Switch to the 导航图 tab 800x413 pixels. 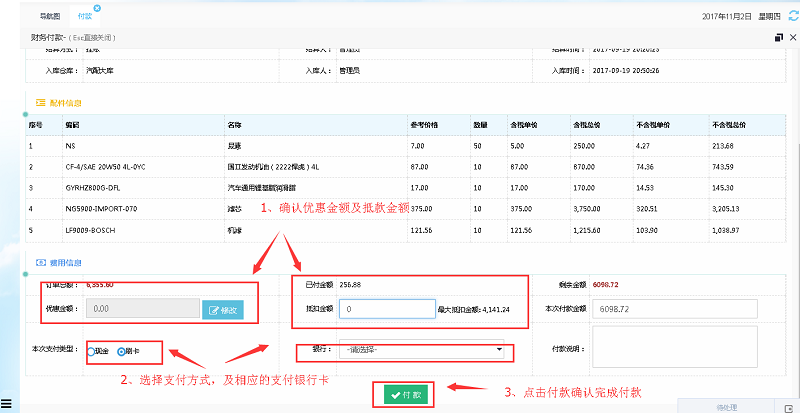point(49,16)
